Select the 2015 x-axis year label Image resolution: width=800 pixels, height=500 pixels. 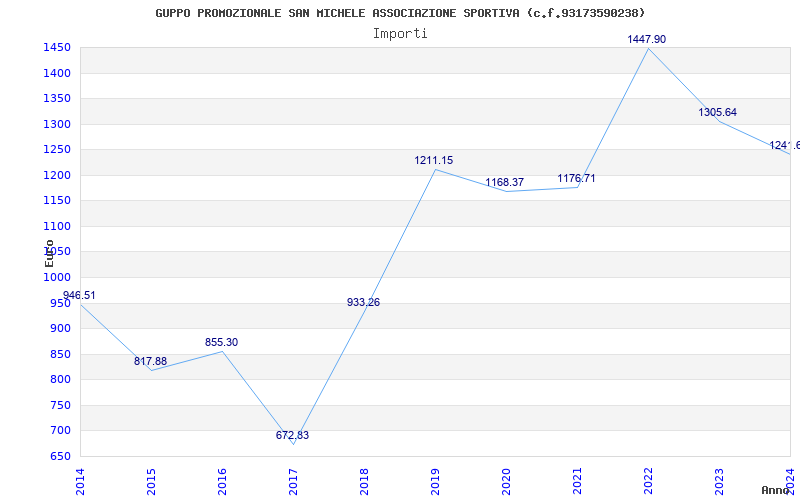[151, 482]
